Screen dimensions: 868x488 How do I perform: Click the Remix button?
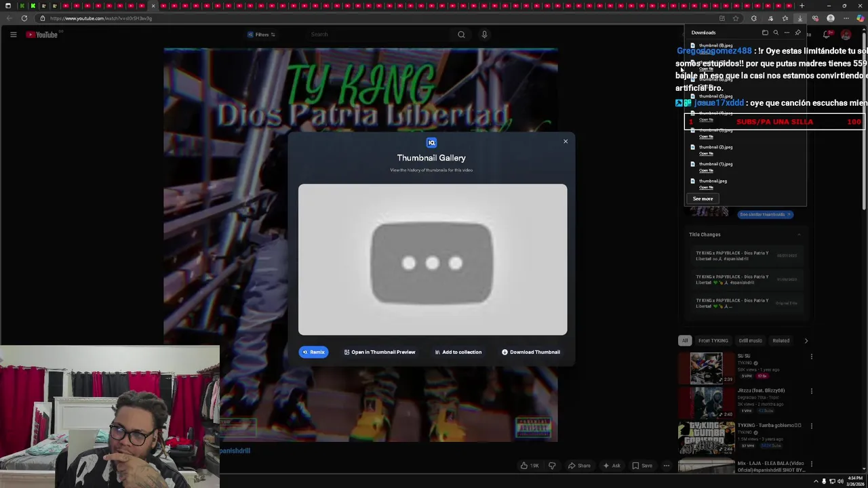click(x=313, y=352)
